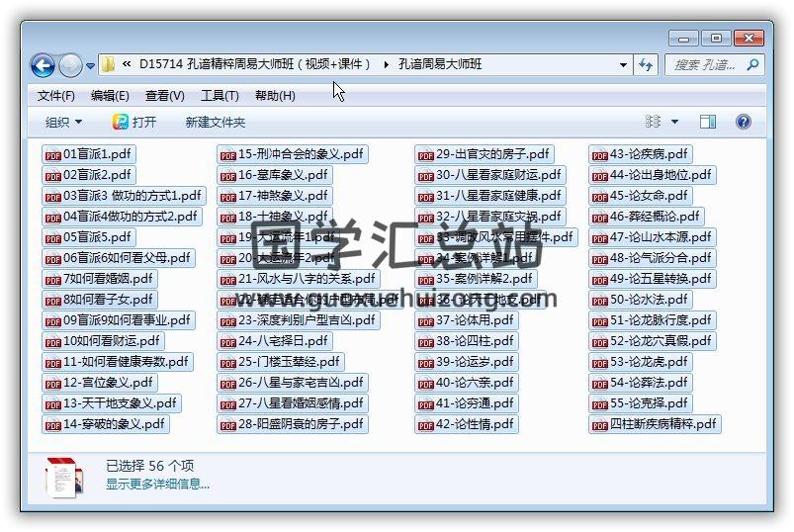Select file 06盲派6如何看父母.pdf

click(118, 258)
